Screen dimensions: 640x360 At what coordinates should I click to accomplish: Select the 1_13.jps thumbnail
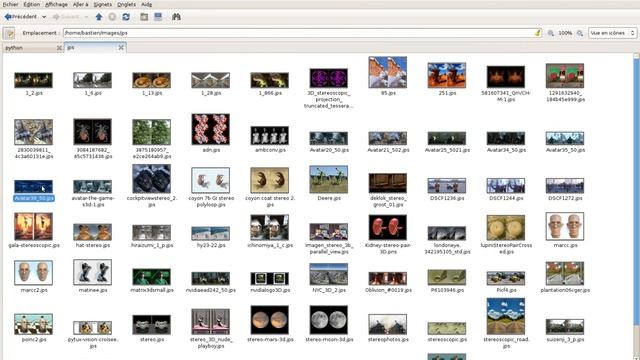[151, 80]
